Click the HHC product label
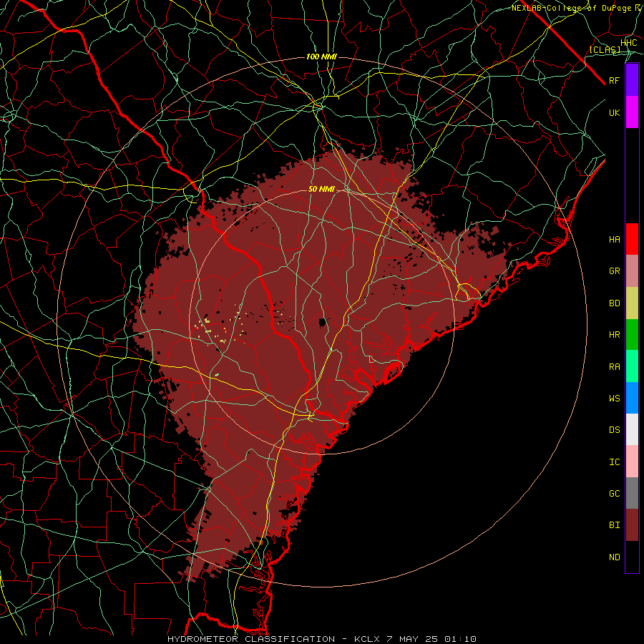This screenshot has width=644, height=644. tap(628, 43)
